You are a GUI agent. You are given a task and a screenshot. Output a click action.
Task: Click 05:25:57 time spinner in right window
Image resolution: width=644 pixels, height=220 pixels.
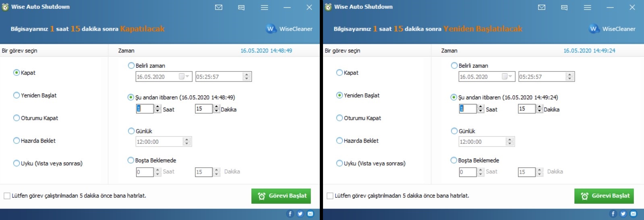pos(570,76)
